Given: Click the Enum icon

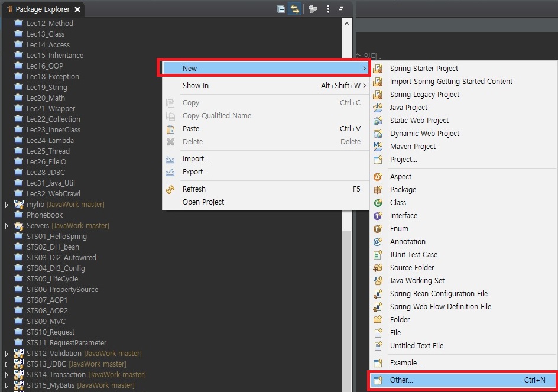Looking at the screenshot, I should [x=378, y=229].
